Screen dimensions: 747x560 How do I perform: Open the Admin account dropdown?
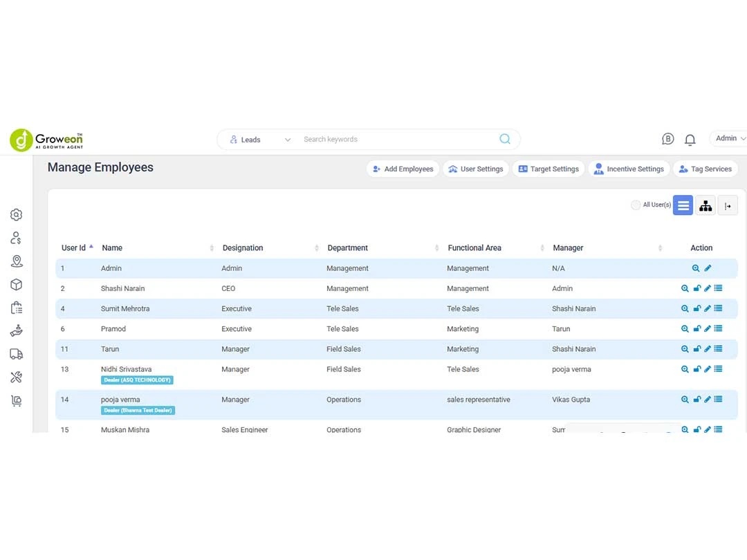730,138
